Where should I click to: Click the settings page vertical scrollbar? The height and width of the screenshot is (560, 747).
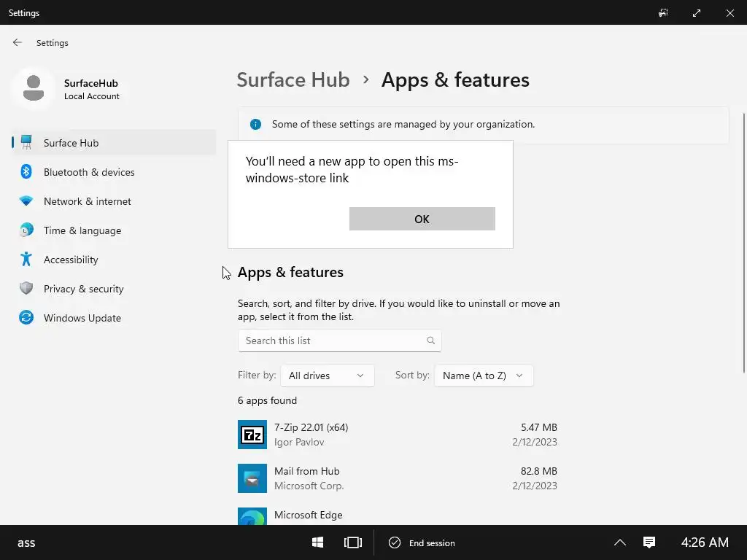click(x=743, y=243)
